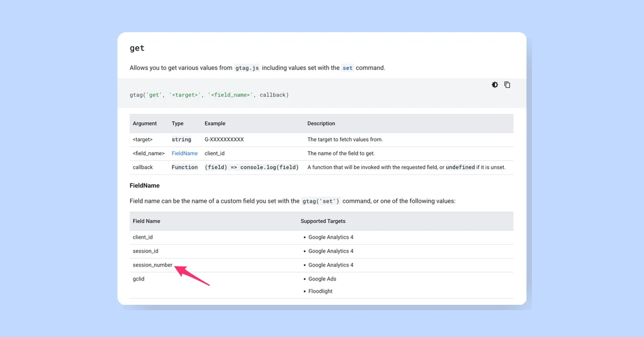Viewport: 644px width, 337px height.
Task: Open the FieldName type link
Action: 185,153
